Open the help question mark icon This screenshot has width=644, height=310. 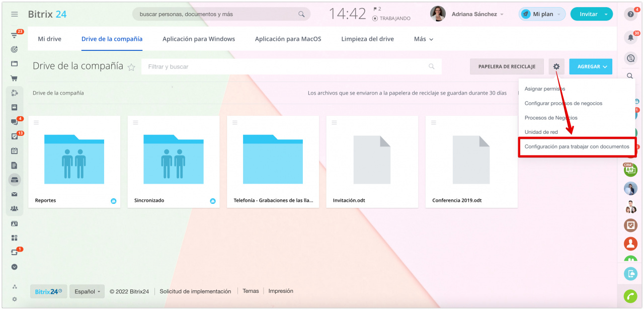coord(630,15)
